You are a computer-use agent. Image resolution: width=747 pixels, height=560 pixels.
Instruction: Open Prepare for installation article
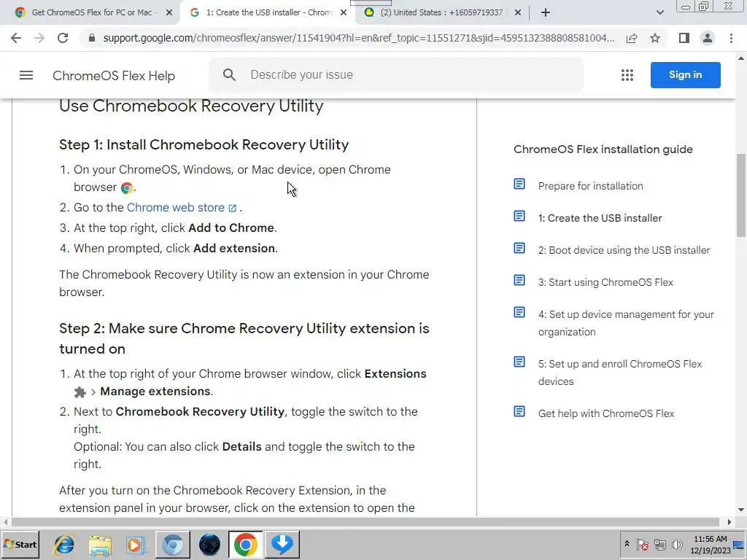click(590, 186)
